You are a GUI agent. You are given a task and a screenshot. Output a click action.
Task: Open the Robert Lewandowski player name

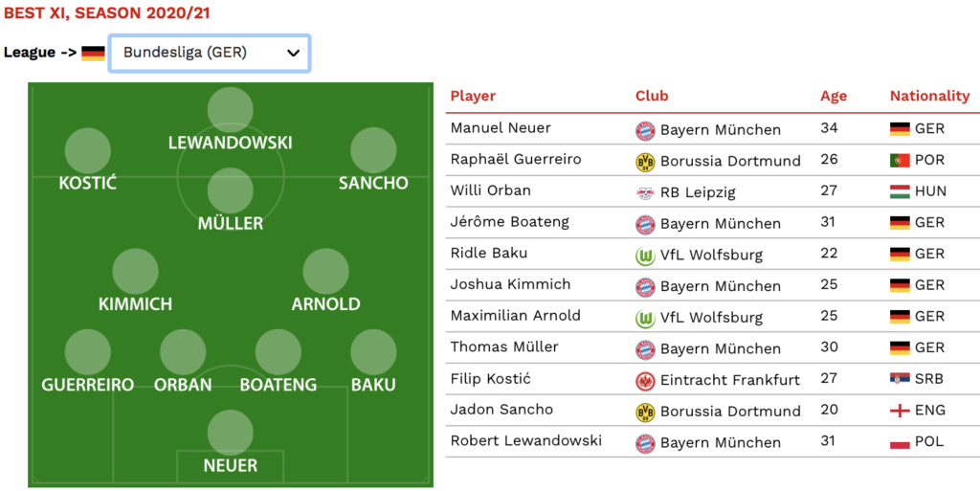click(x=525, y=440)
